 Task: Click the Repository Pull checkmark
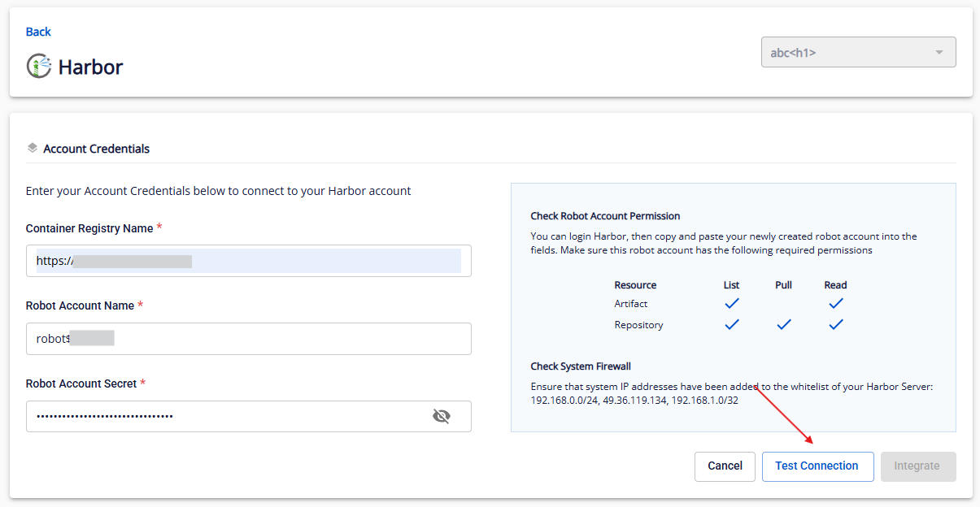784,325
